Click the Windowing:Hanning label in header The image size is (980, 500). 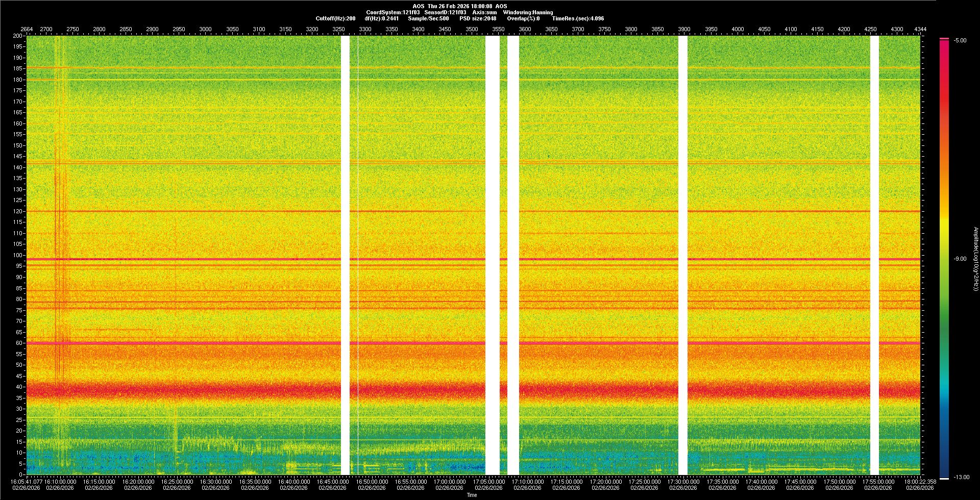(528, 12)
